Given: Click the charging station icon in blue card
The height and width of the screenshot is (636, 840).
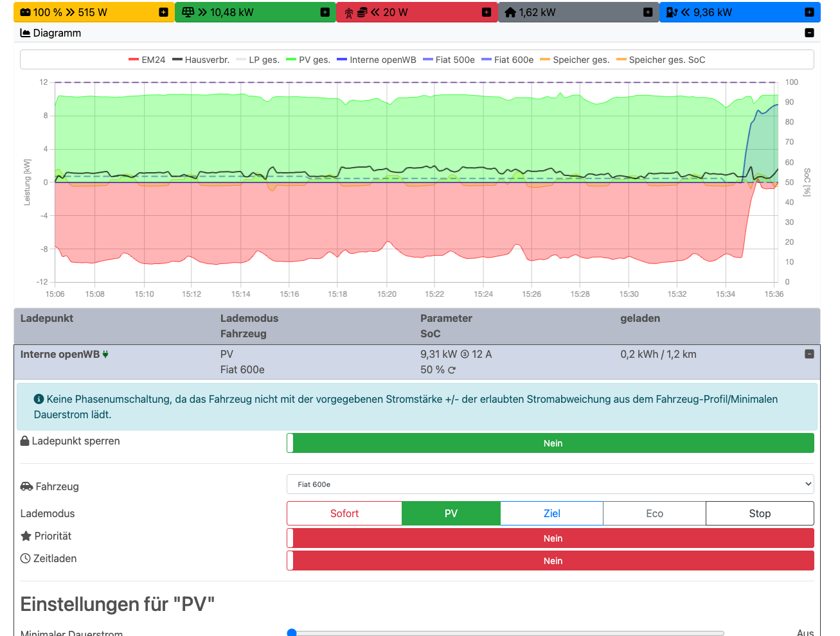Looking at the screenshot, I should [672, 12].
